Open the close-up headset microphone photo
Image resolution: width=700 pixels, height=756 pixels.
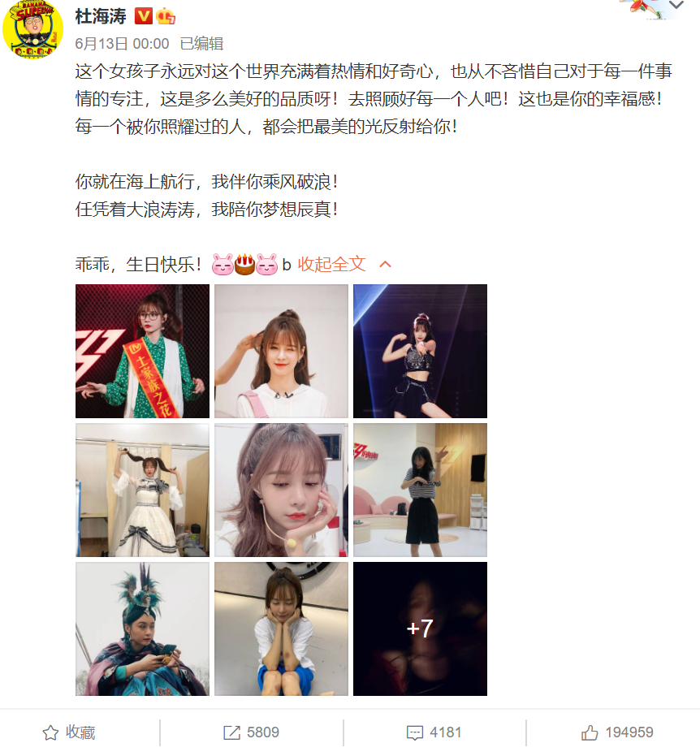(x=281, y=490)
